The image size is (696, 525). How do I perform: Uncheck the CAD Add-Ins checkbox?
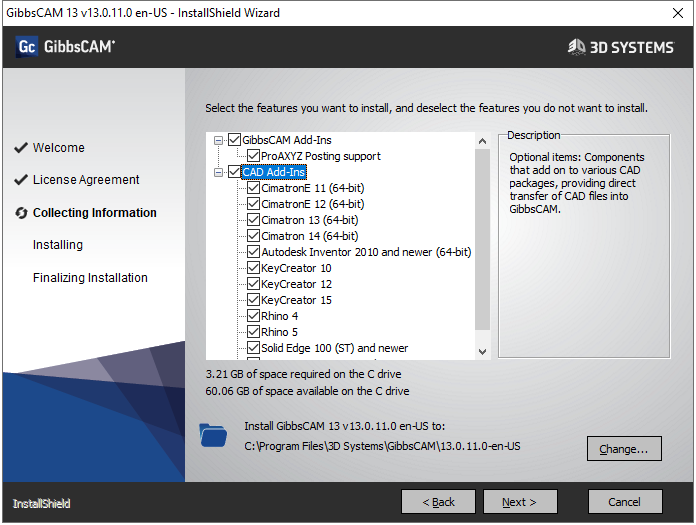pos(234,172)
